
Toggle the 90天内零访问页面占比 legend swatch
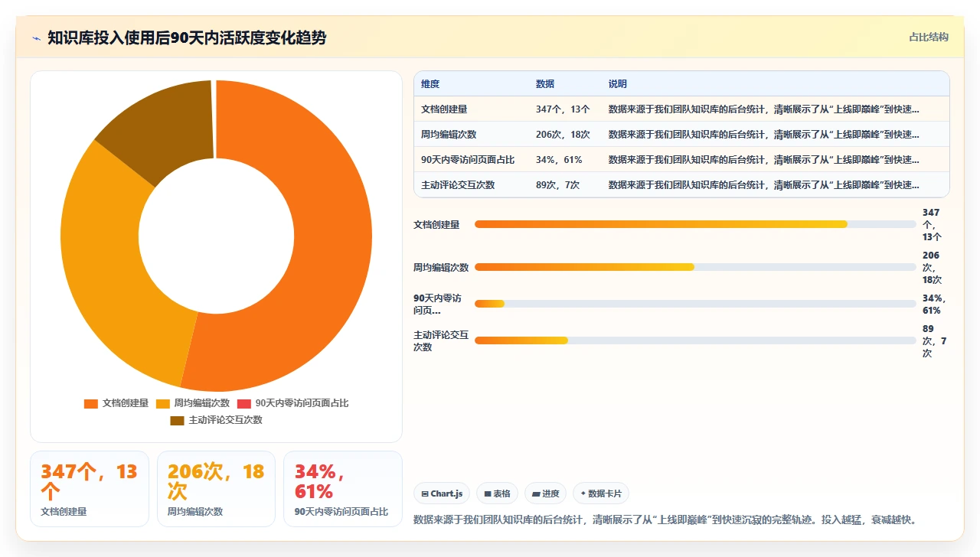(x=243, y=403)
